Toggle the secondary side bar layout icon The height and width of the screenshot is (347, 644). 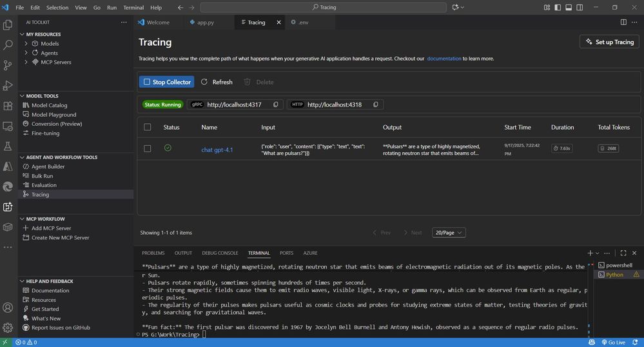pyautogui.click(x=580, y=7)
